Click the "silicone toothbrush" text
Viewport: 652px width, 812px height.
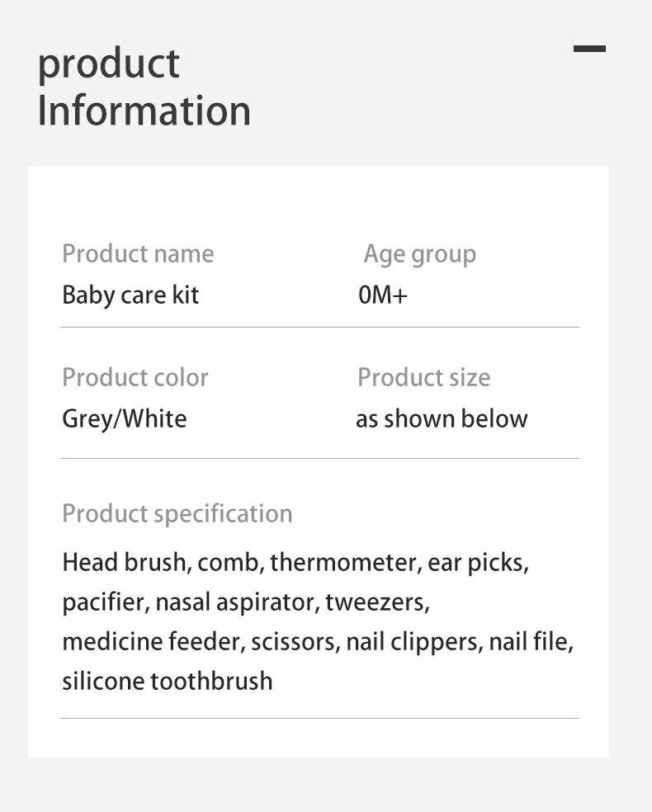[x=168, y=682]
